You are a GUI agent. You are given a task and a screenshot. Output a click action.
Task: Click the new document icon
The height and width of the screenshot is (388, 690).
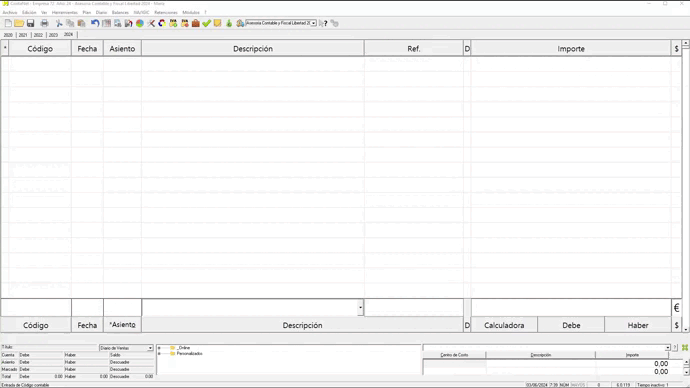(8, 23)
